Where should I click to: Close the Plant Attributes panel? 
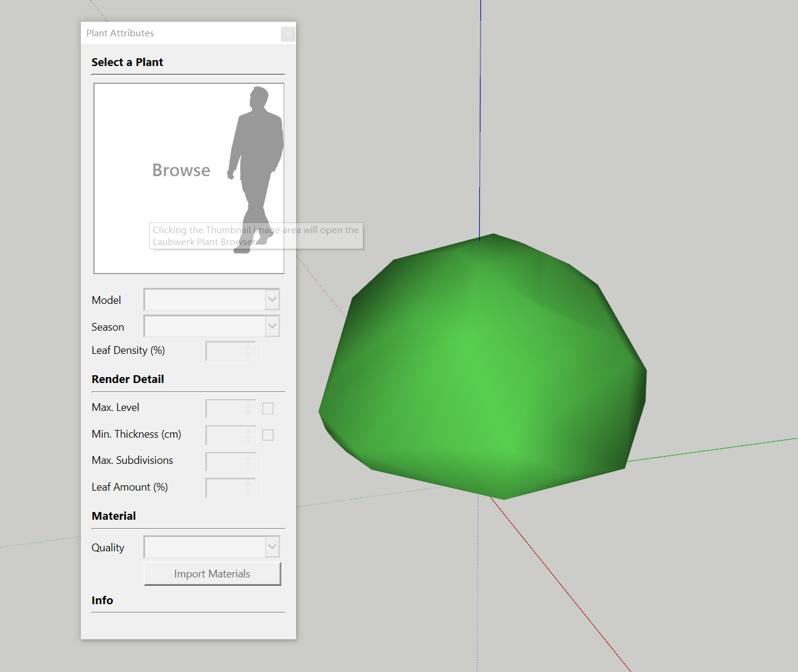point(288,34)
